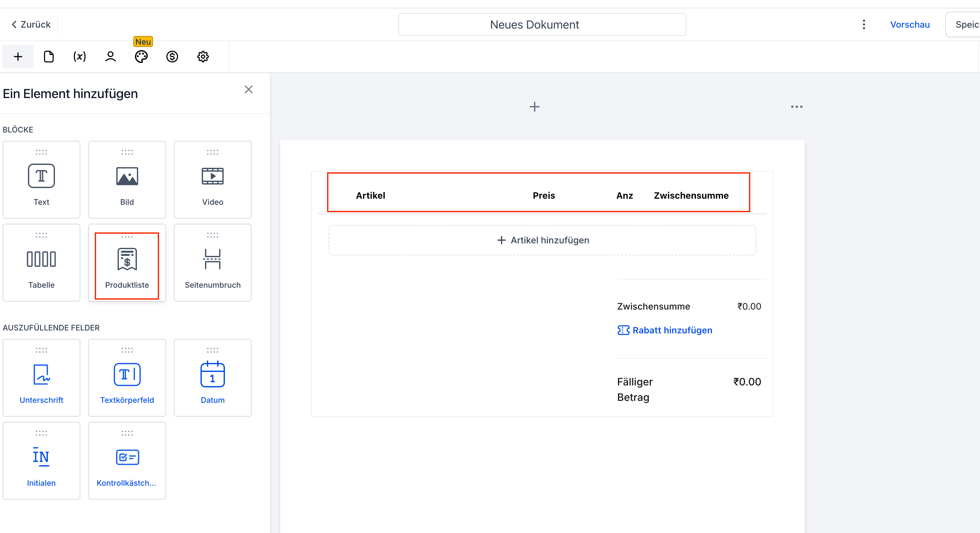
Task: Choose the Tabelle block
Action: point(41,263)
